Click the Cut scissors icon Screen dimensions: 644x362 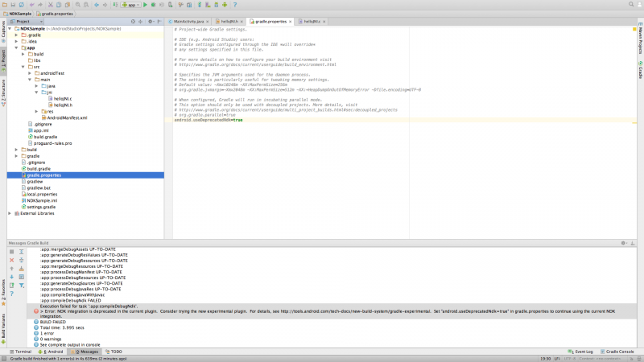(x=51, y=5)
